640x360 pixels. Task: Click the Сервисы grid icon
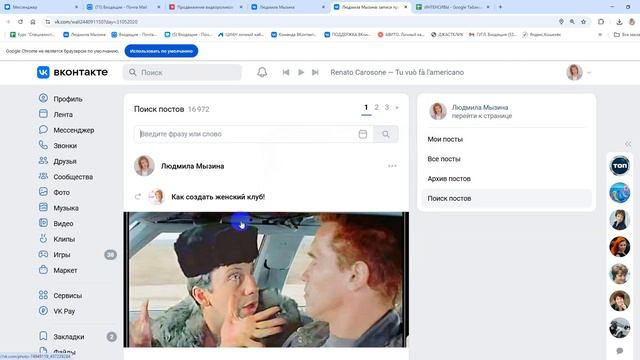pyautogui.click(x=43, y=295)
